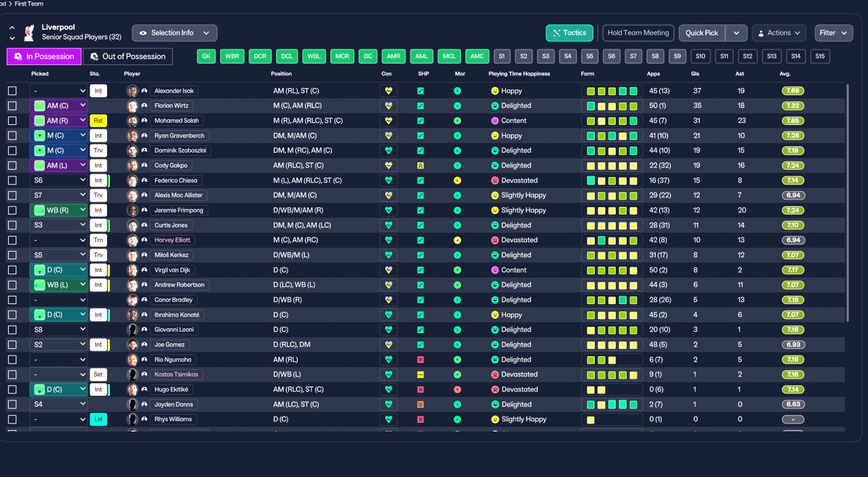This screenshot has width=868, height=477.
Task: Select the GK position slot
Action: pyautogui.click(x=207, y=56)
